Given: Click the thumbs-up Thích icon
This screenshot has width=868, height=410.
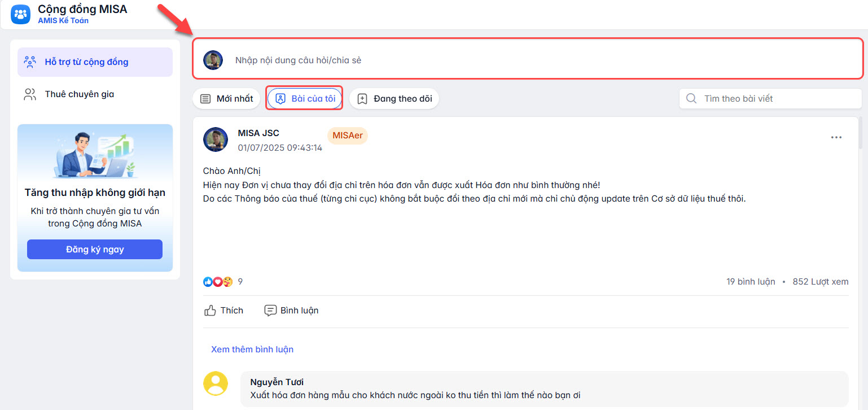Looking at the screenshot, I should pyautogui.click(x=211, y=311).
